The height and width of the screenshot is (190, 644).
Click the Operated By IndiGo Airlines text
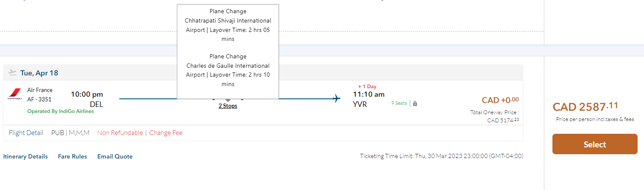click(x=60, y=111)
